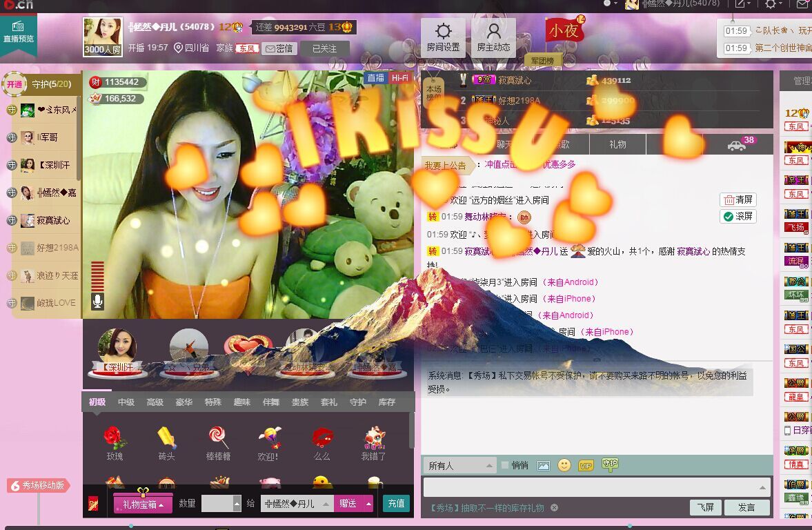812x530 pixels.
Task: Click the microphone icon on the video
Action: (x=97, y=301)
